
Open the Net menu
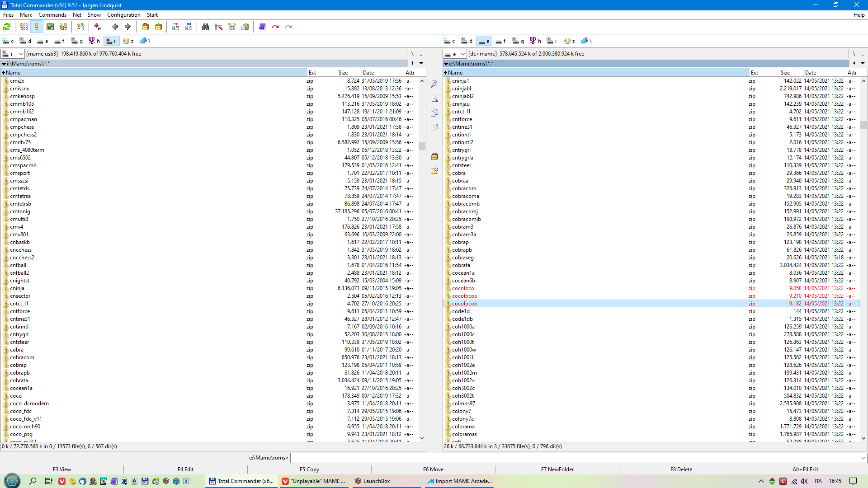point(77,15)
